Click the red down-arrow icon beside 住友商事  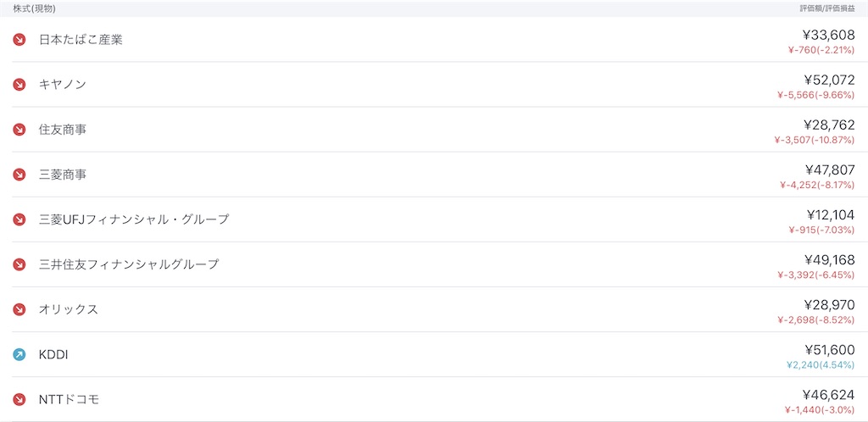tap(19, 130)
